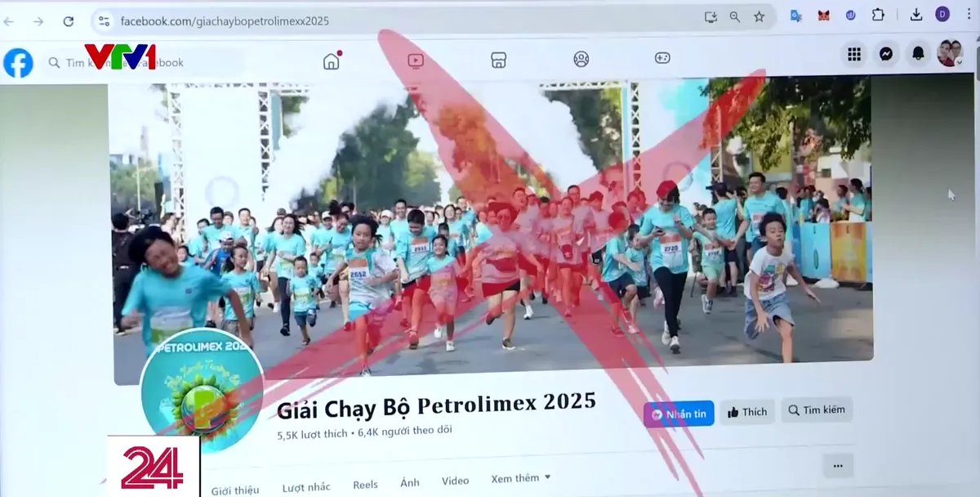The height and width of the screenshot is (497, 980).
Task: Open the account profile picture menu
Action: (950, 53)
